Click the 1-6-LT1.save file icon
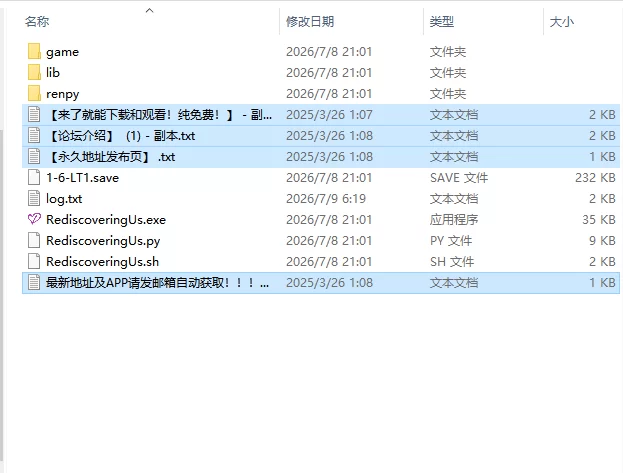The image size is (623, 473). click(34, 177)
